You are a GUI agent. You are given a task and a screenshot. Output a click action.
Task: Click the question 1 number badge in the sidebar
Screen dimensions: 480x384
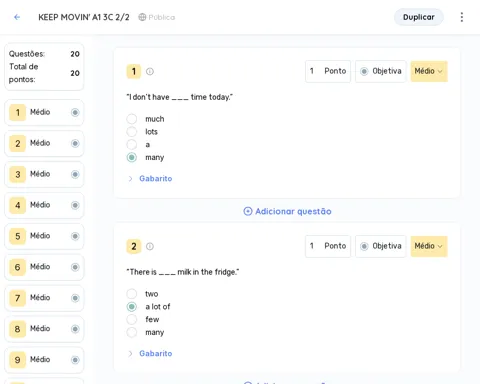coord(18,112)
